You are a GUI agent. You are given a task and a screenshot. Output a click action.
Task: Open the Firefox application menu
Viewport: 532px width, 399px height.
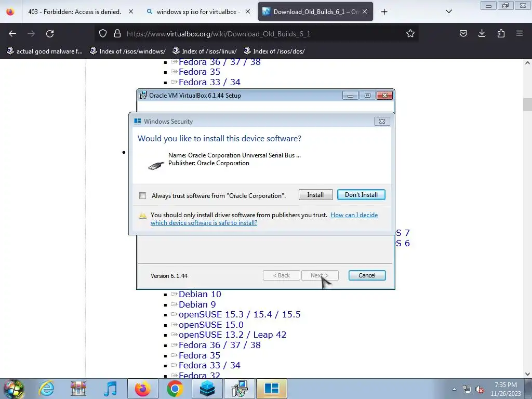520,33
